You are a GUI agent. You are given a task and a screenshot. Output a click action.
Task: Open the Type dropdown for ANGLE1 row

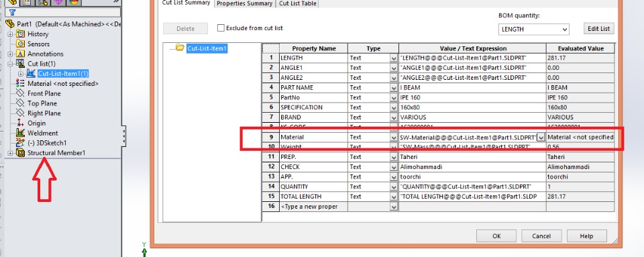tap(394, 68)
